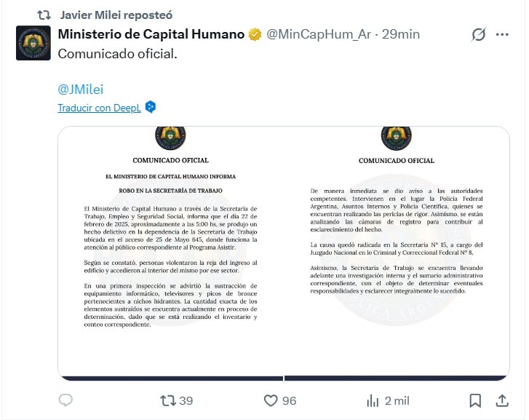This screenshot has width=529, height=420.
Task: Click the DeepL logo icon
Action: click(151, 107)
